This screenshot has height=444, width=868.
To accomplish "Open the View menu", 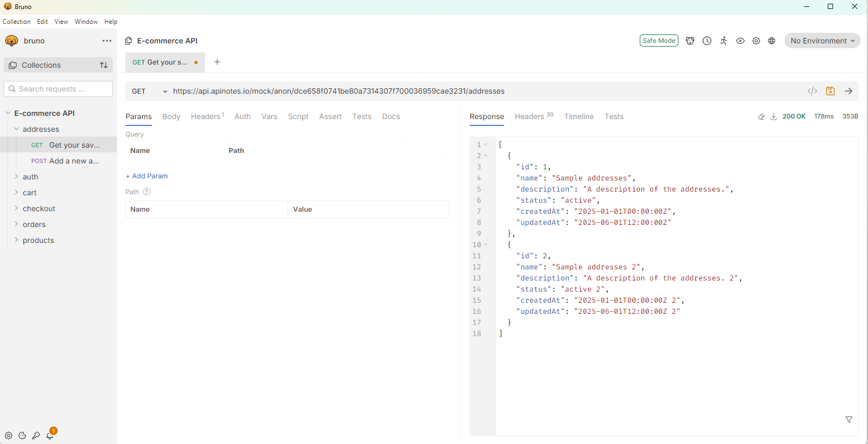I will (61, 22).
